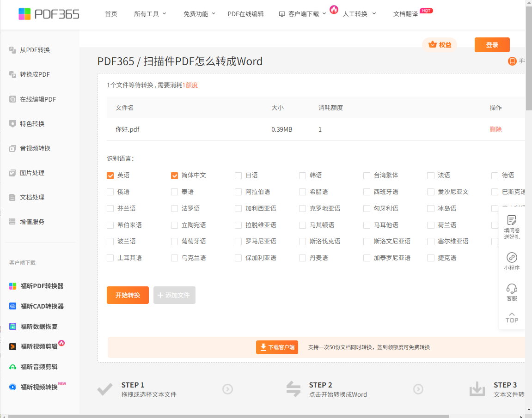Tick the 俄语 language checkbox
532x418 pixels.
[110, 192]
